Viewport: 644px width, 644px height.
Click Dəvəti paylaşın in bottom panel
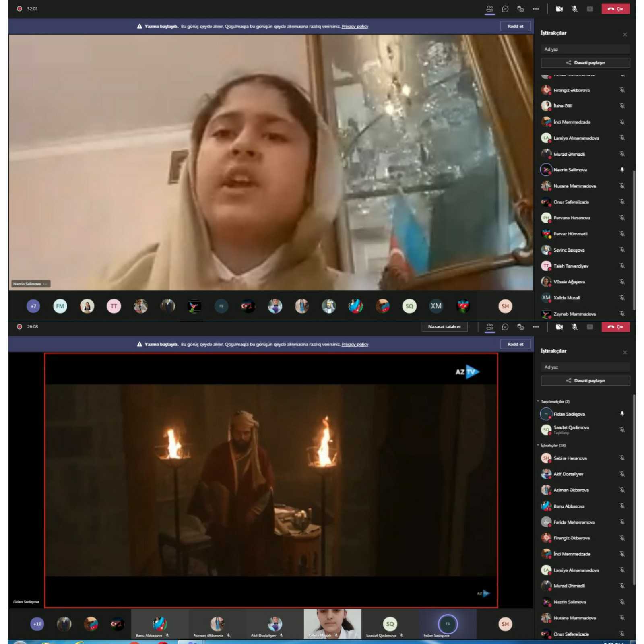[x=585, y=380]
